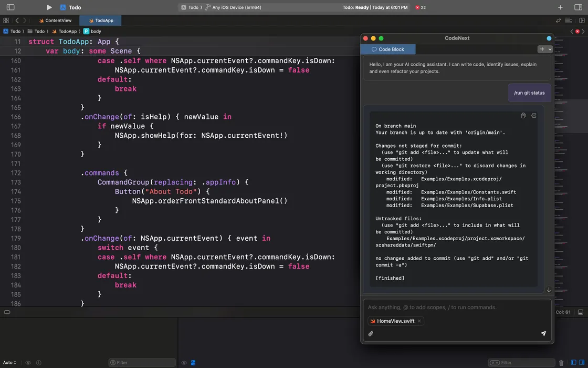This screenshot has height=368, width=588.
Task: Click the insert code icon beside copy
Action: click(x=533, y=116)
